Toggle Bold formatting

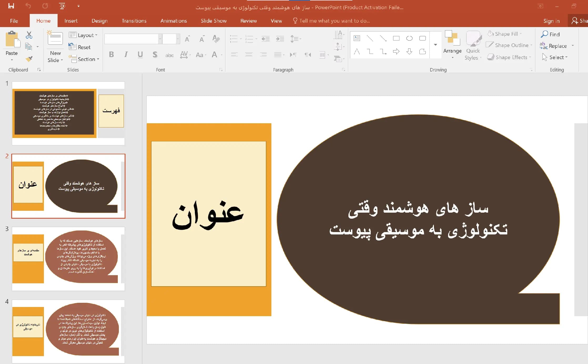click(111, 54)
